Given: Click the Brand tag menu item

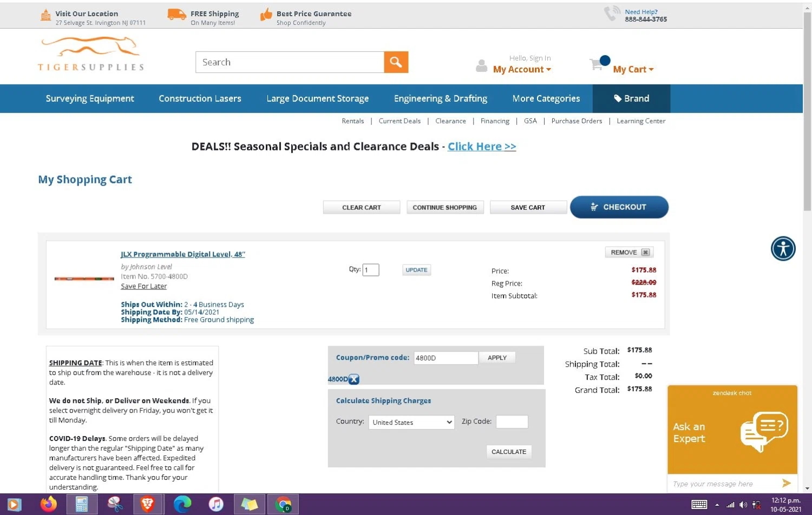Looking at the screenshot, I should (631, 98).
